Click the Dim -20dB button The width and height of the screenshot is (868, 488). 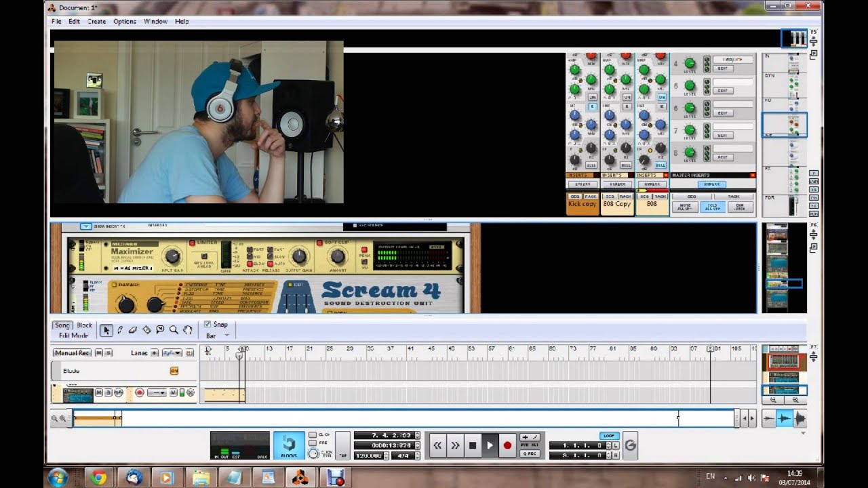[x=741, y=207]
